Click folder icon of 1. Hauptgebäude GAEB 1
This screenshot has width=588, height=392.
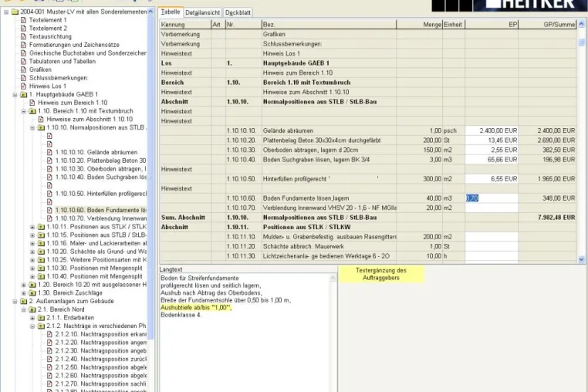pos(23,95)
